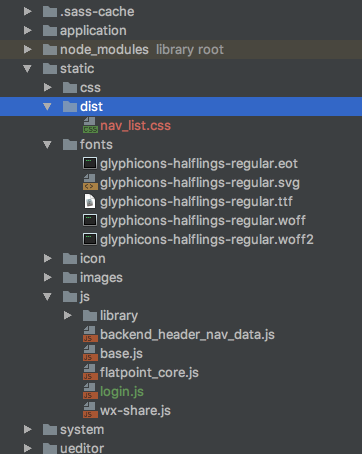
Task: Collapse the fonts folder arrow
Action: (x=47, y=145)
